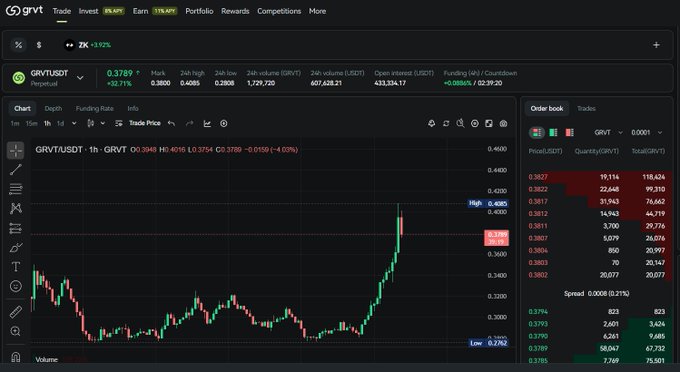The height and width of the screenshot is (372, 680).
Task: Go to the Rewards page
Action: (x=235, y=11)
